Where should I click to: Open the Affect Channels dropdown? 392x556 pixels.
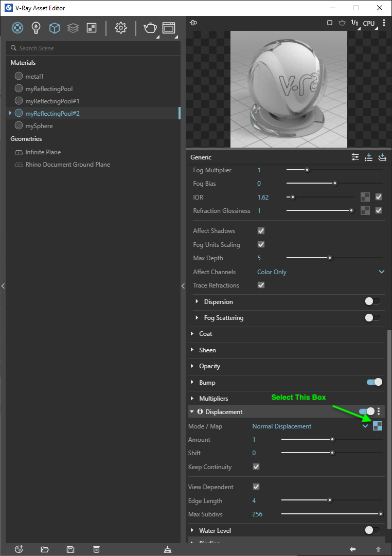[320, 272]
